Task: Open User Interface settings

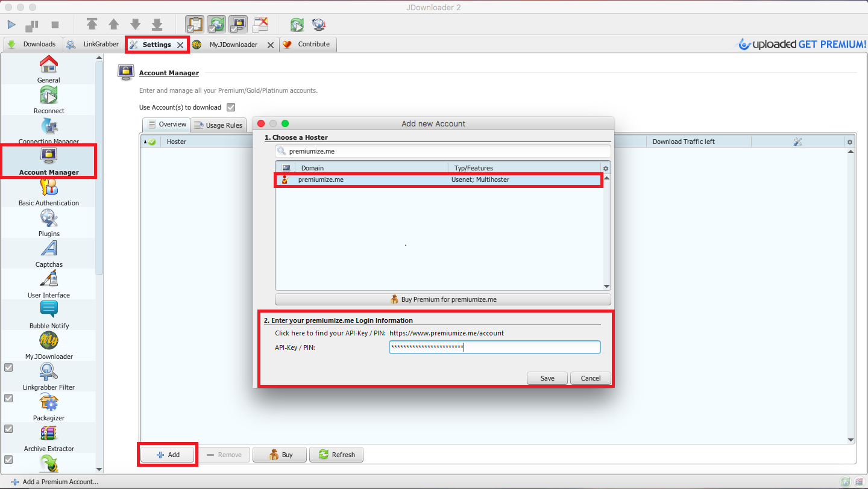Action: pyautogui.click(x=48, y=284)
